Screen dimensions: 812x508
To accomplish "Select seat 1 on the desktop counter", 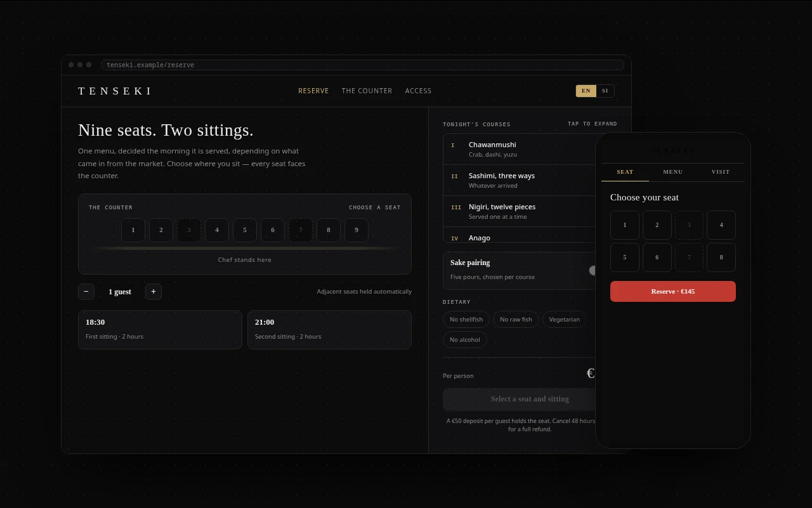I will point(133,230).
